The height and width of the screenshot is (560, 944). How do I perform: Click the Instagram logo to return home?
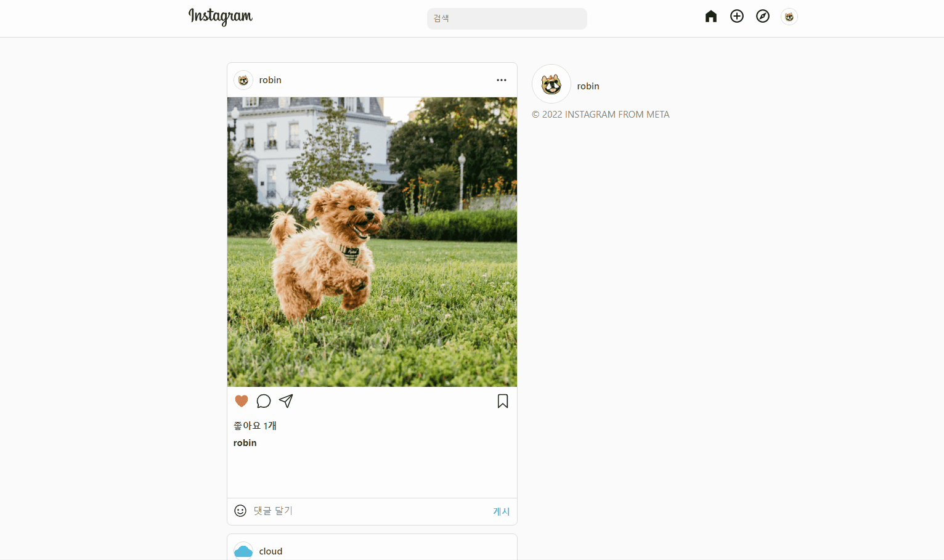click(220, 17)
